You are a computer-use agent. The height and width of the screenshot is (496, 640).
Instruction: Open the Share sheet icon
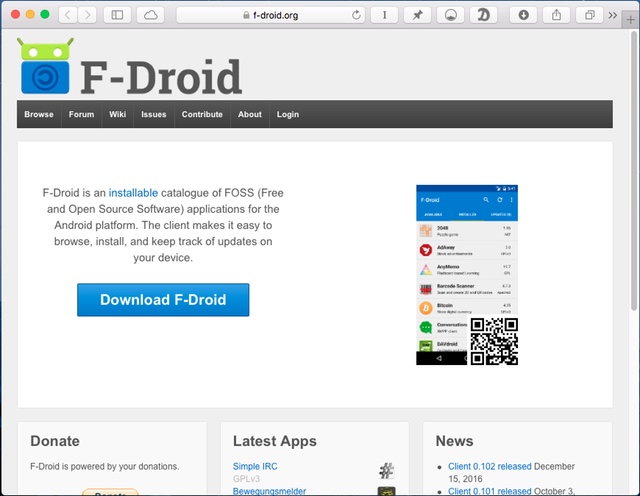[x=556, y=15]
